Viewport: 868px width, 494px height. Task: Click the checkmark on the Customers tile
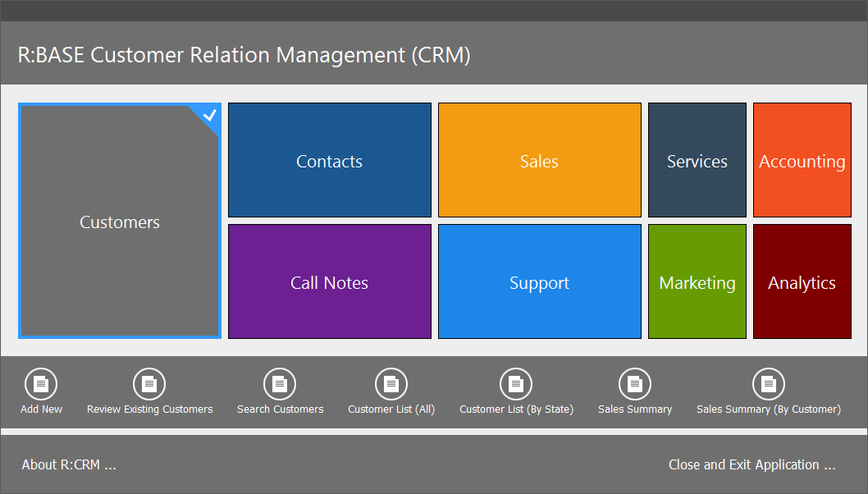point(210,115)
